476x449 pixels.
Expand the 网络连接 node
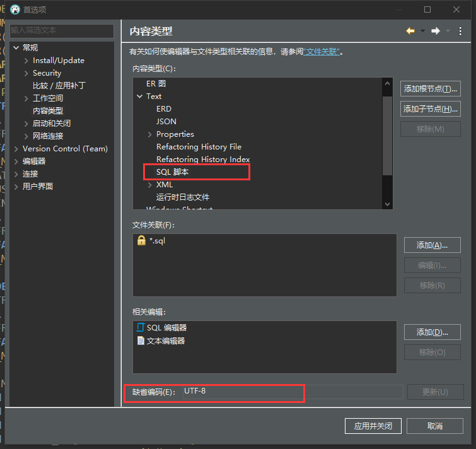[26, 136]
